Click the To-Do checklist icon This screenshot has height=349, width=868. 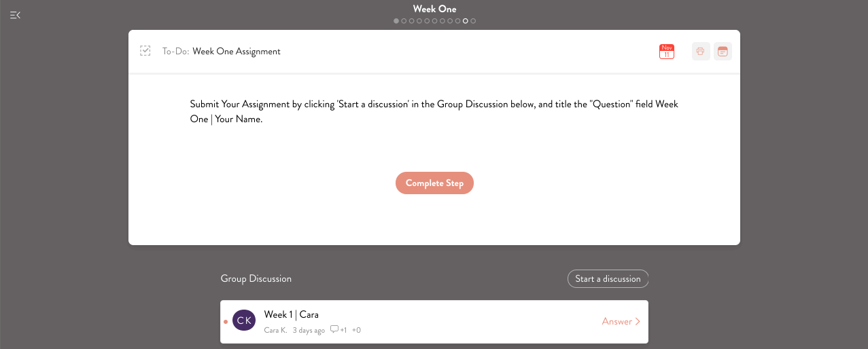pos(145,51)
